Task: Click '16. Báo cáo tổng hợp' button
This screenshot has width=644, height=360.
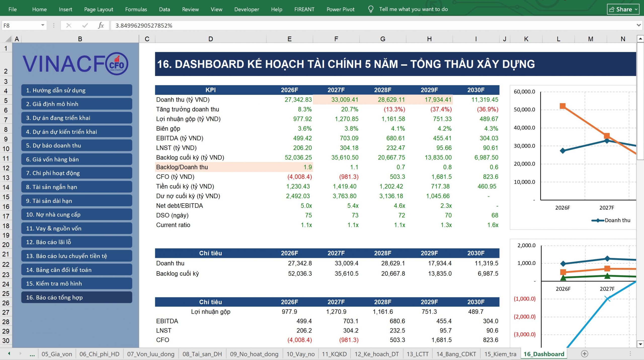Action: coord(77,297)
